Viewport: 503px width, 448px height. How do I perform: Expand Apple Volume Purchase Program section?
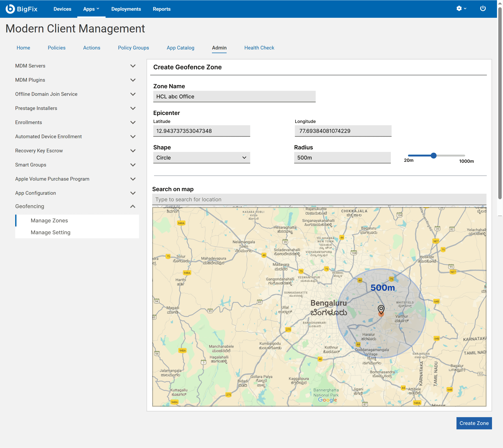coord(133,179)
